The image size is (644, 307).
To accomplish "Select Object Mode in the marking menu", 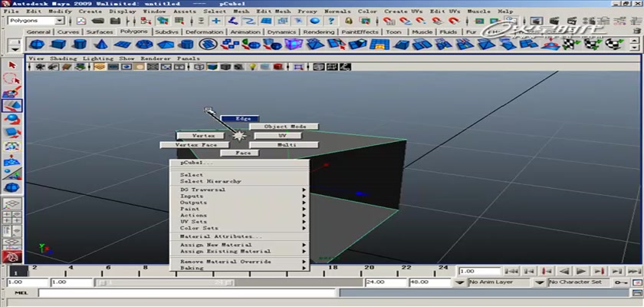I will coord(284,127).
